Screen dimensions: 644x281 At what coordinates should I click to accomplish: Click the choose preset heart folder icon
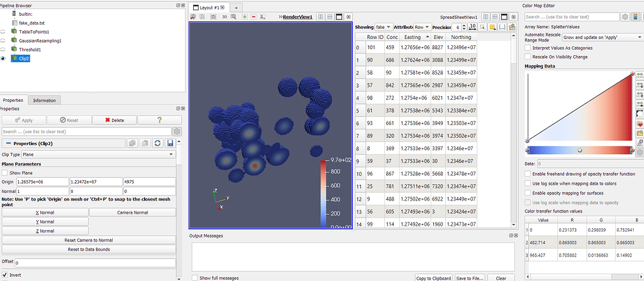pos(640,124)
